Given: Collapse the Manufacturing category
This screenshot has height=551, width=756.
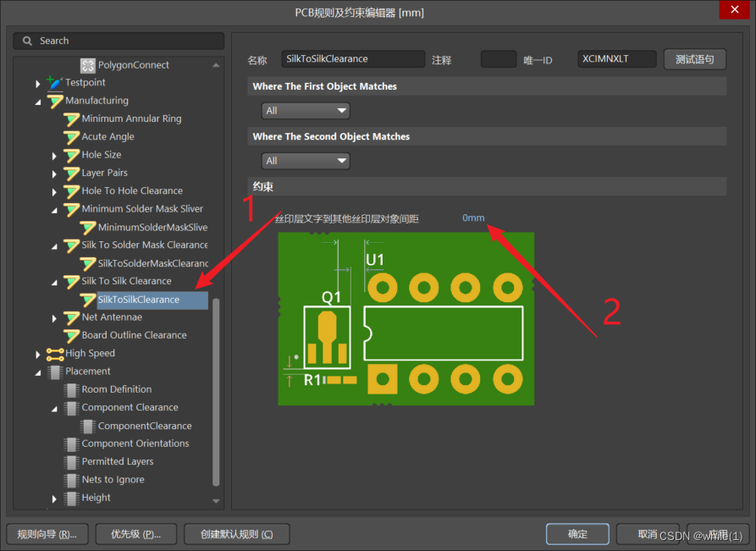Looking at the screenshot, I should (x=37, y=102).
